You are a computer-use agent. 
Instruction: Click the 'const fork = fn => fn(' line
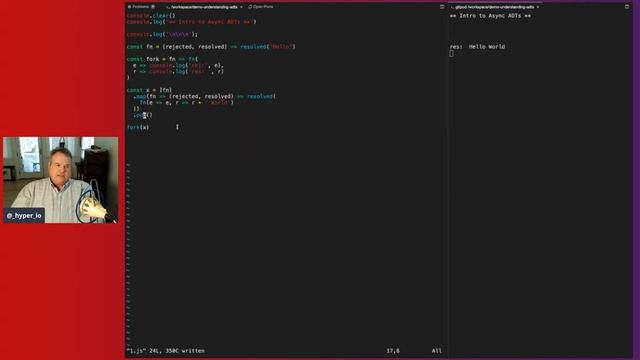point(162,59)
